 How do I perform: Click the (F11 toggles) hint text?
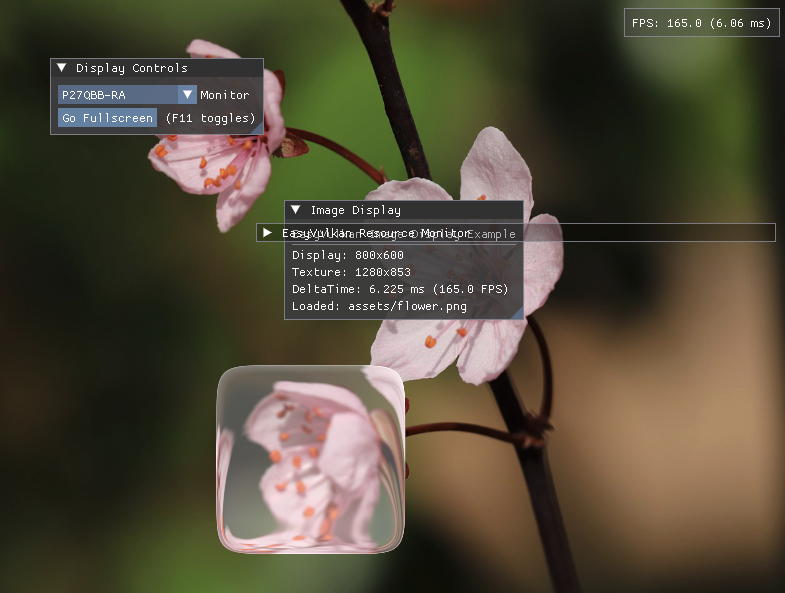[210, 118]
